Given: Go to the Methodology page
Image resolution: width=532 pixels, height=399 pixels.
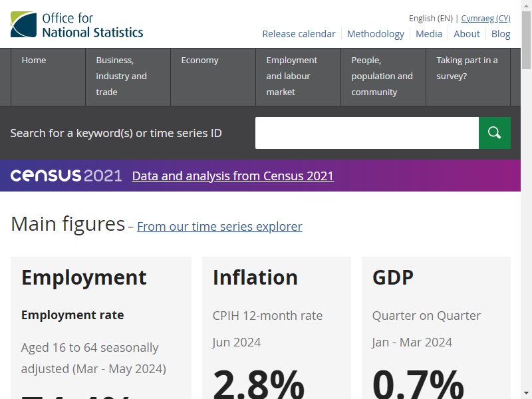Looking at the screenshot, I should pyautogui.click(x=376, y=34).
